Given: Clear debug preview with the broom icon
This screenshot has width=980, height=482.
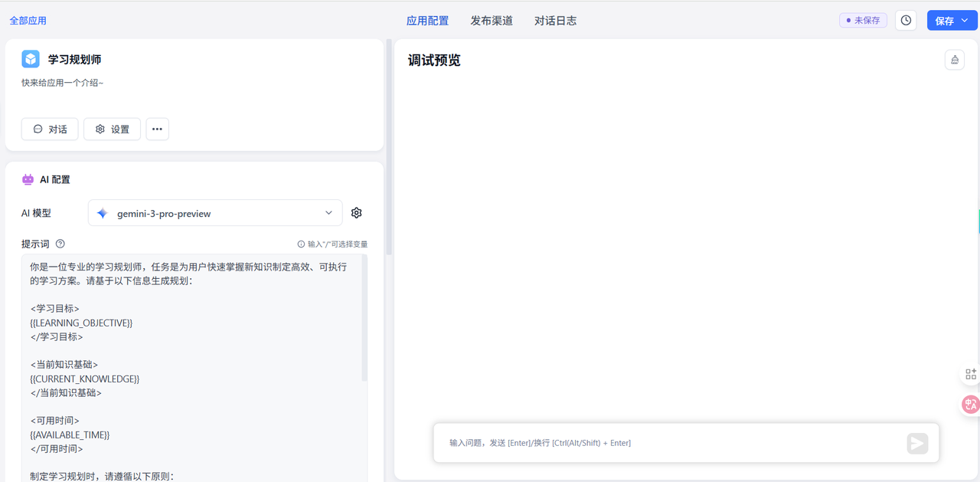Looking at the screenshot, I should click(954, 60).
